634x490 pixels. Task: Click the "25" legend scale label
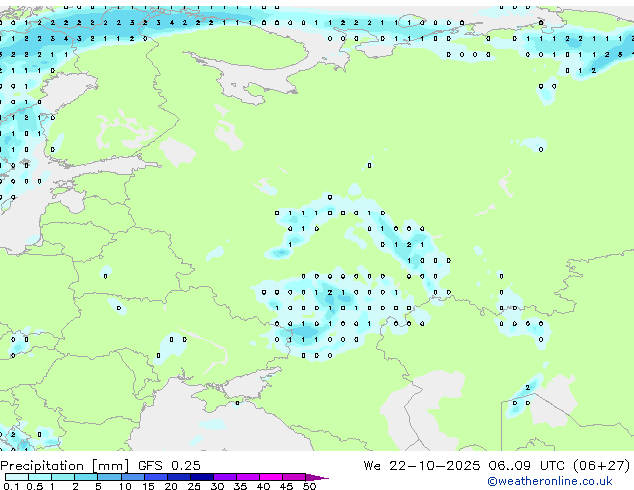pyautogui.click(x=194, y=486)
